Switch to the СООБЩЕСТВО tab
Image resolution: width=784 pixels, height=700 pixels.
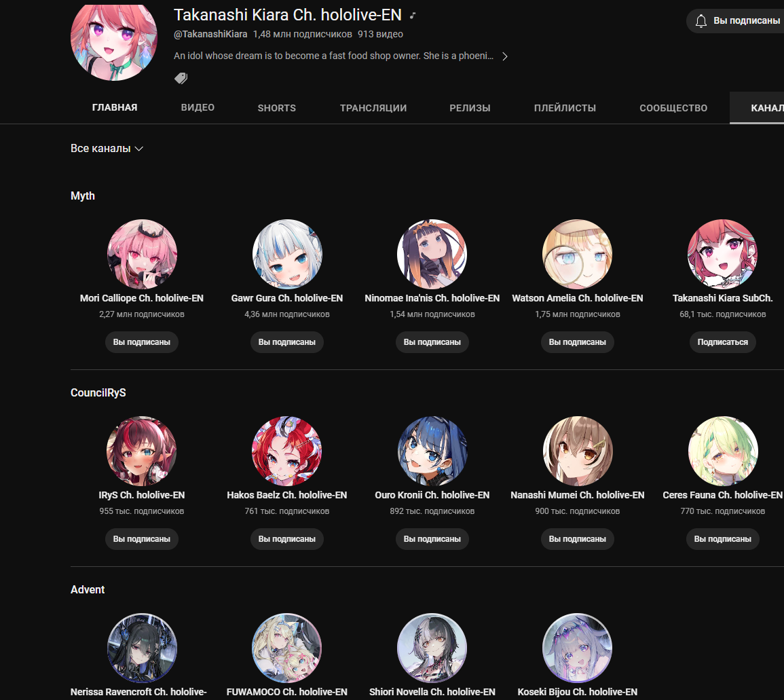(x=673, y=108)
